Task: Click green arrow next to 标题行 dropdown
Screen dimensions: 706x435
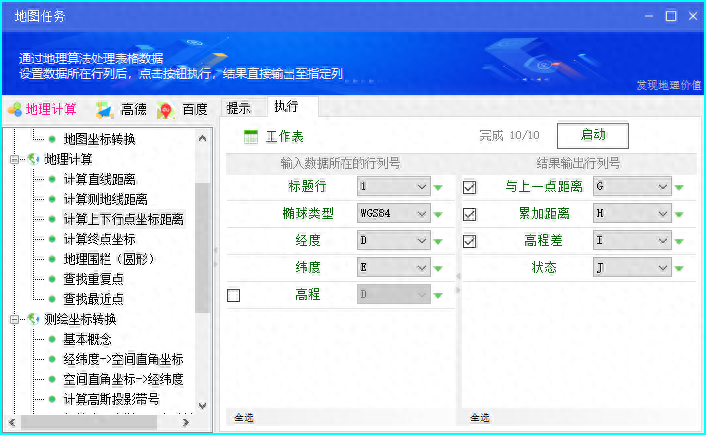Action: [x=438, y=187]
